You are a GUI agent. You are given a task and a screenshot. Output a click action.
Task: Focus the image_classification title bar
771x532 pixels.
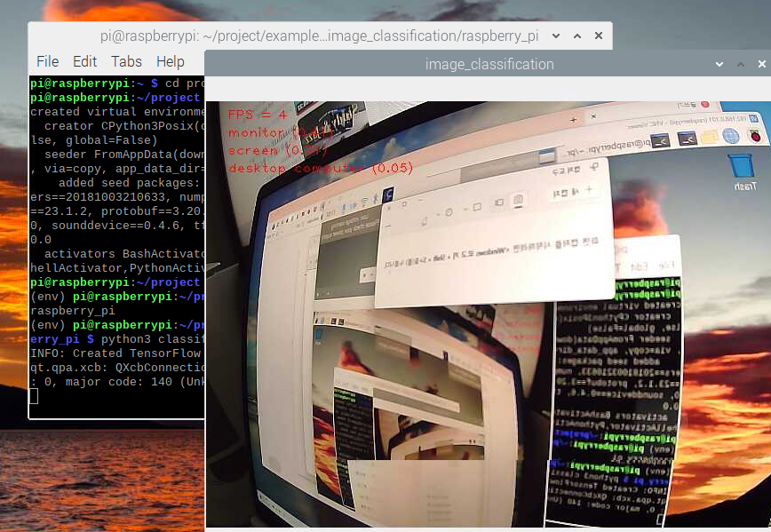pos(489,64)
